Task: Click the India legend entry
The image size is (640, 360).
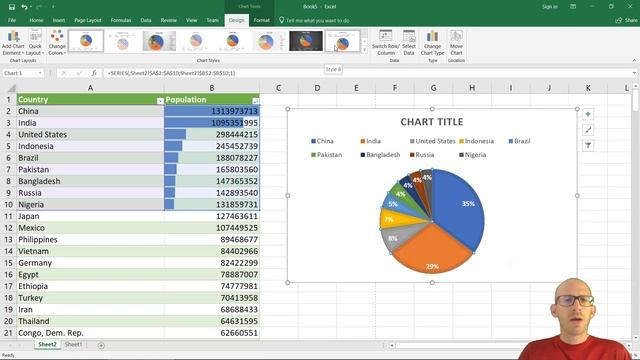Action: pyautogui.click(x=370, y=141)
